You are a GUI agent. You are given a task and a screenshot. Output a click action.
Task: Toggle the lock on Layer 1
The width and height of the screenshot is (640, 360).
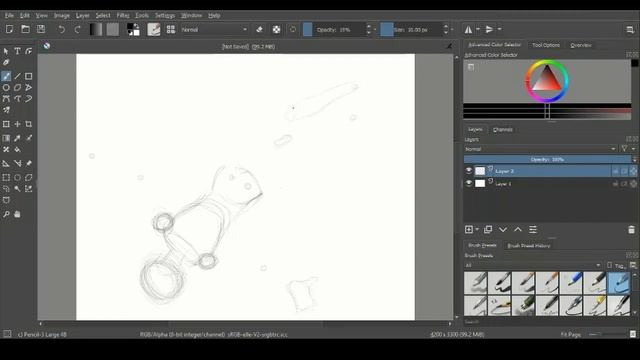pyautogui.click(x=615, y=184)
